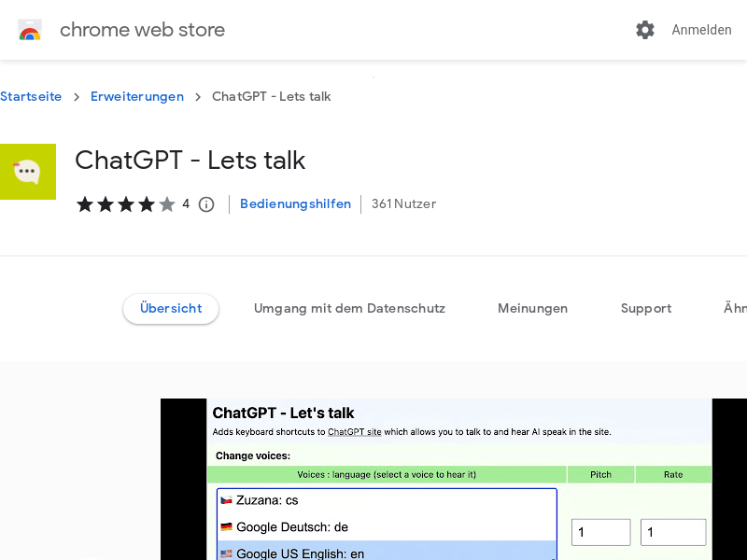This screenshot has height=560, width=747.
Task: Click the Rate value input field
Action: (x=673, y=532)
